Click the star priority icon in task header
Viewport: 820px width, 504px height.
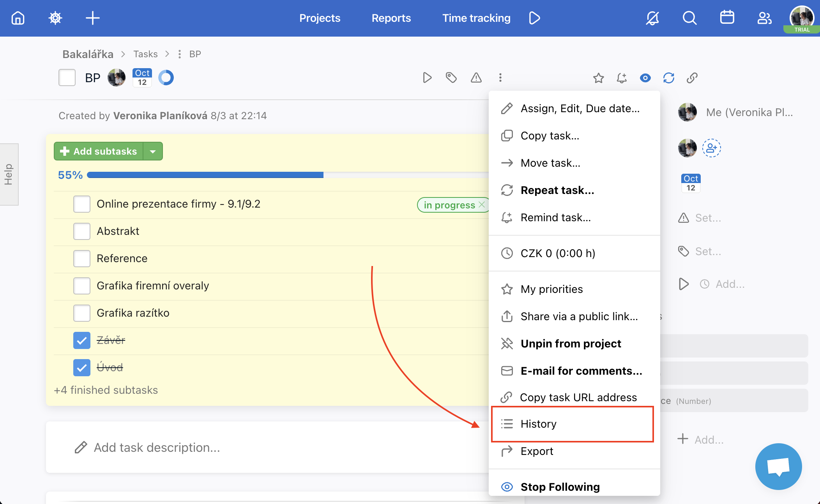coord(599,78)
